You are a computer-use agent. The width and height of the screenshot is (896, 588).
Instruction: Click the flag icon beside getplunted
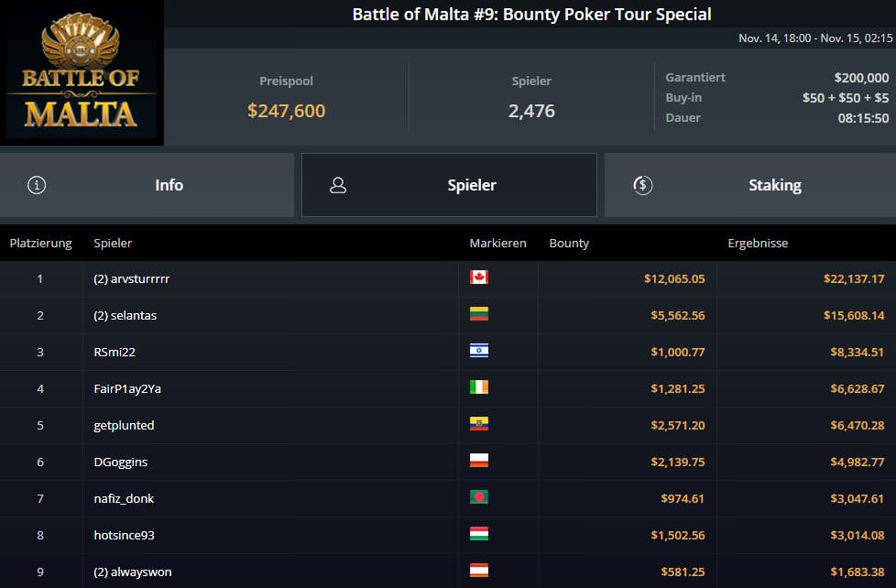click(x=478, y=424)
